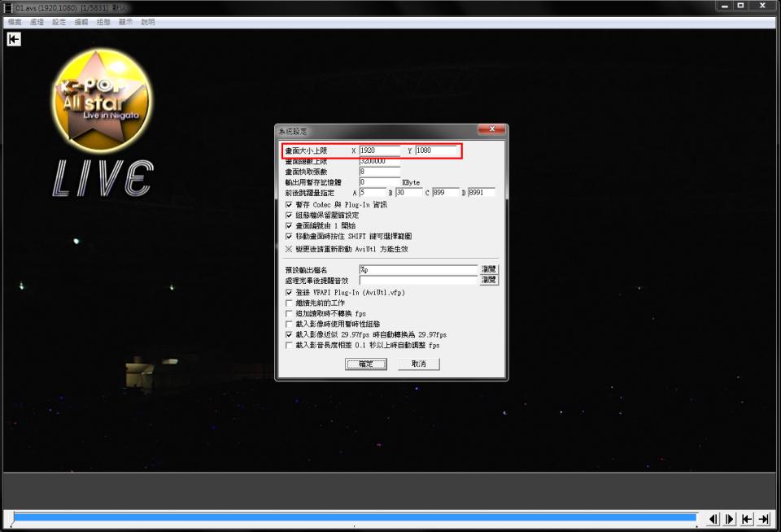The height and width of the screenshot is (532, 781).
Task: Click the Y field showing 1080
Action: coord(436,150)
